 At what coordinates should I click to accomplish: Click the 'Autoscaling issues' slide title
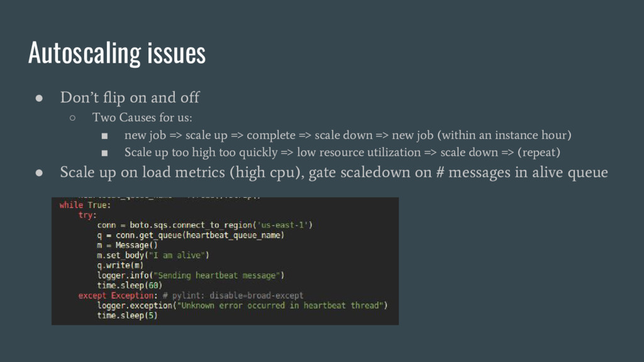117,53
